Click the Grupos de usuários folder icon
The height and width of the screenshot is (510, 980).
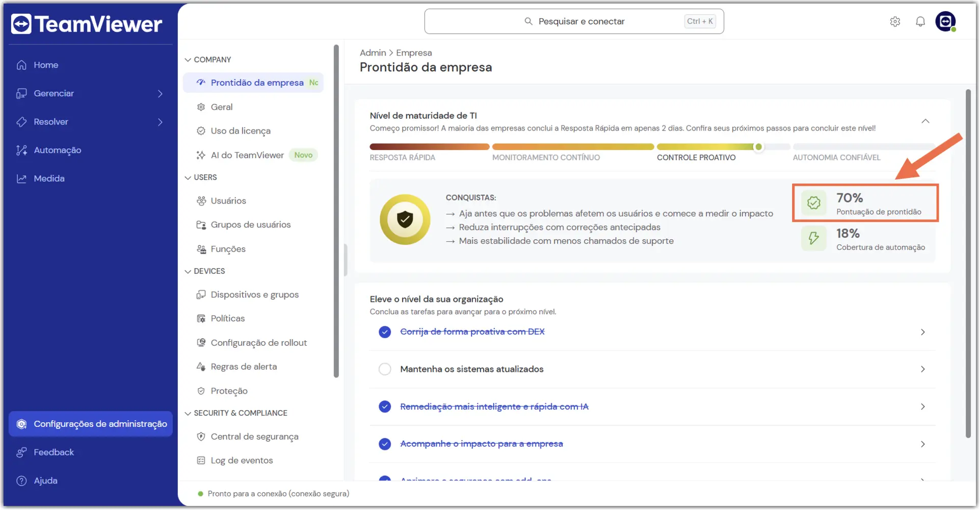click(x=201, y=225)
